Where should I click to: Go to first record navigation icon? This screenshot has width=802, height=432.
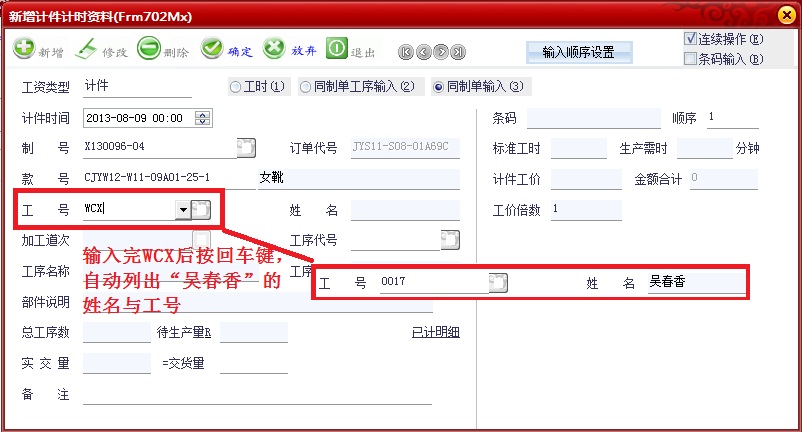[x=406, y=52]
